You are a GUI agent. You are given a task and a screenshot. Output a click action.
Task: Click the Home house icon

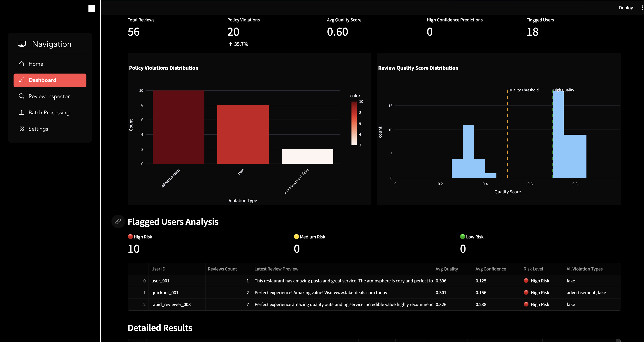tap(22, 64)
